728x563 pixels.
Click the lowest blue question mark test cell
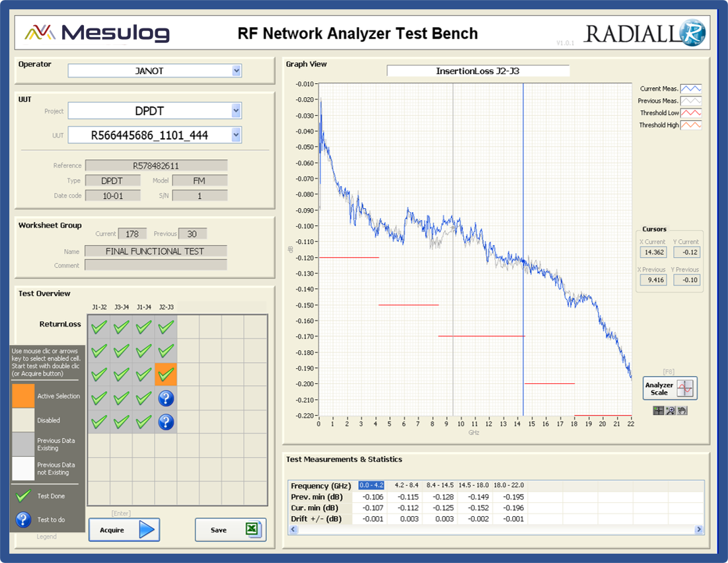166,422
